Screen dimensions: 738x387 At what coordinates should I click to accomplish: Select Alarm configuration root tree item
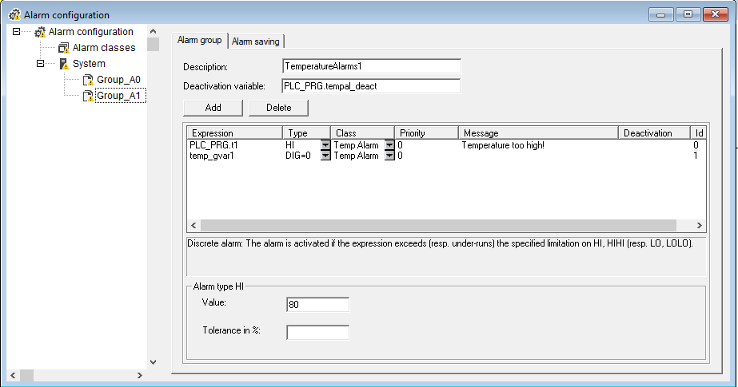[91, 32]
